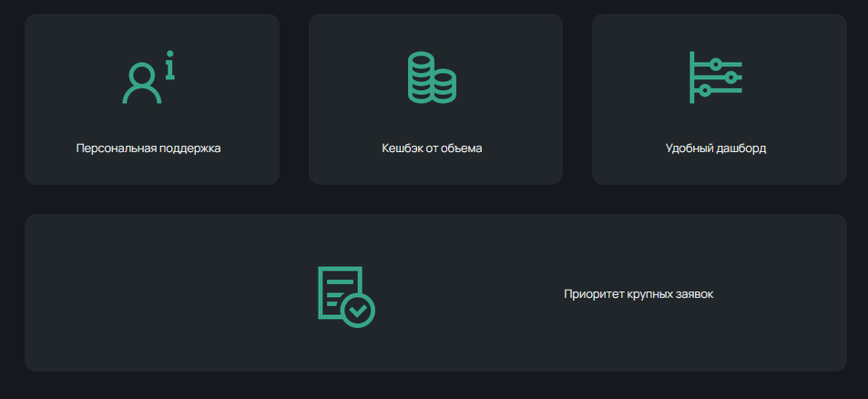The width and height of the screenshot is (868, 399).
Task: Click the bottom slider knob in dashboard icon
Action: tap(704, 90)
